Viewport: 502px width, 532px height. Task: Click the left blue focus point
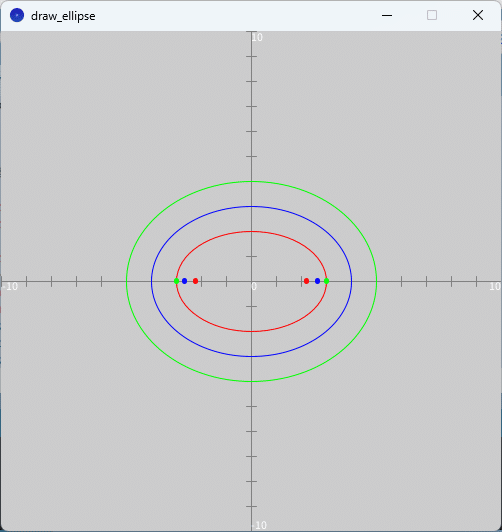[185, 281]
